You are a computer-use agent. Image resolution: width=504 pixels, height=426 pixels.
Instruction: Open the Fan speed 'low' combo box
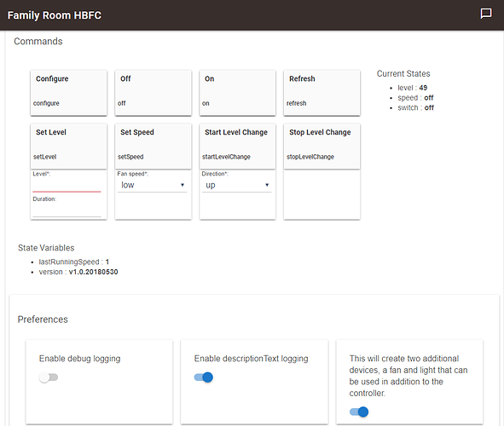coord(152,185)
